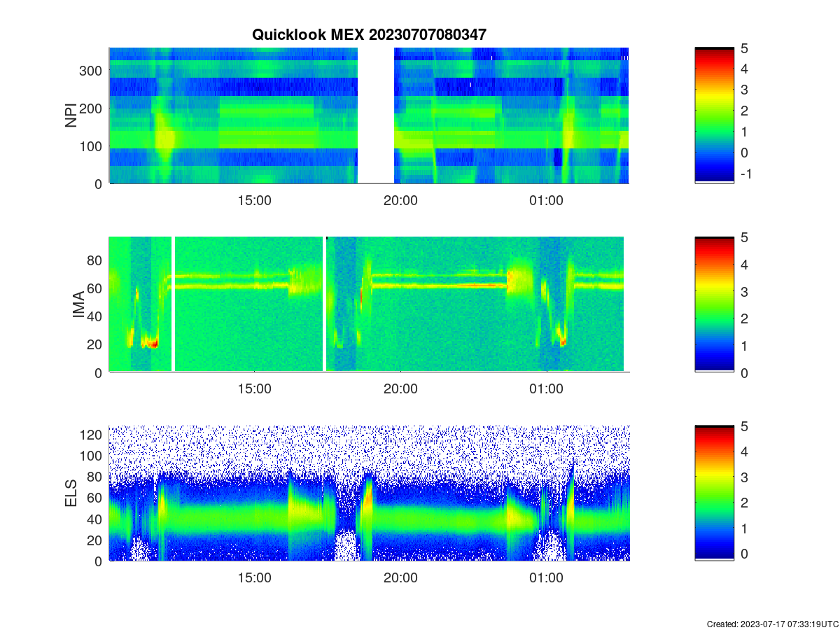Click the "300" tick on the NPI axis
The width and height of the screenshot is (840, 630).
tap(92, 71)
